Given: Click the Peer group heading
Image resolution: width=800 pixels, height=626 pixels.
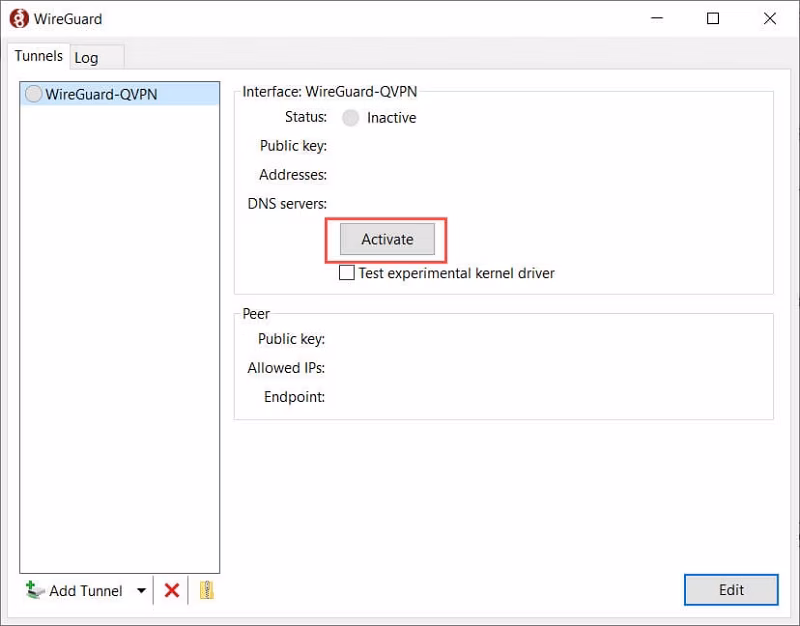Looking at the screenshot, I should (256, 314).
